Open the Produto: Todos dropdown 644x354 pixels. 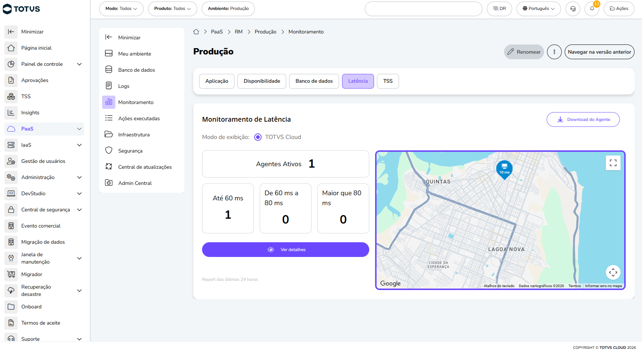pos(173,9)
